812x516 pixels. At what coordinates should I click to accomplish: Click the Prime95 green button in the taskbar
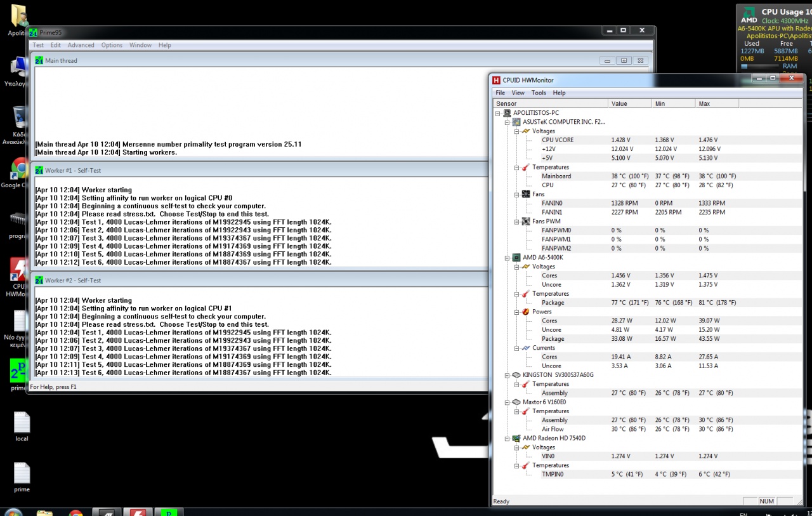coord(168,512)
